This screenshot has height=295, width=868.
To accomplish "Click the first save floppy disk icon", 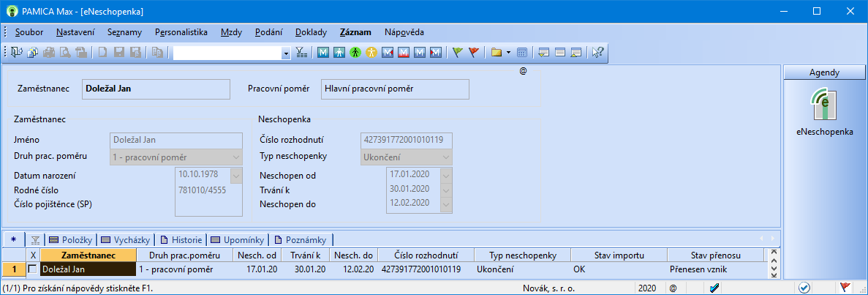I will click(x=119, y=52).
